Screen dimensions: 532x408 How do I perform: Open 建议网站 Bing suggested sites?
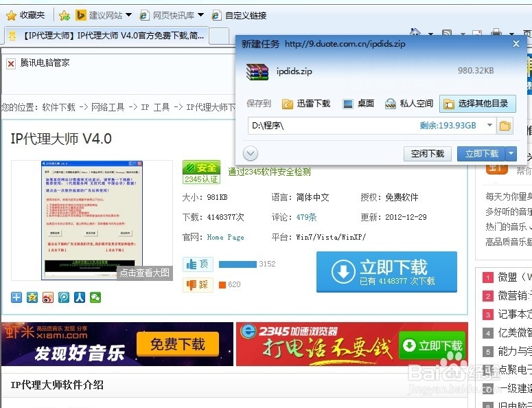point(99,15)
